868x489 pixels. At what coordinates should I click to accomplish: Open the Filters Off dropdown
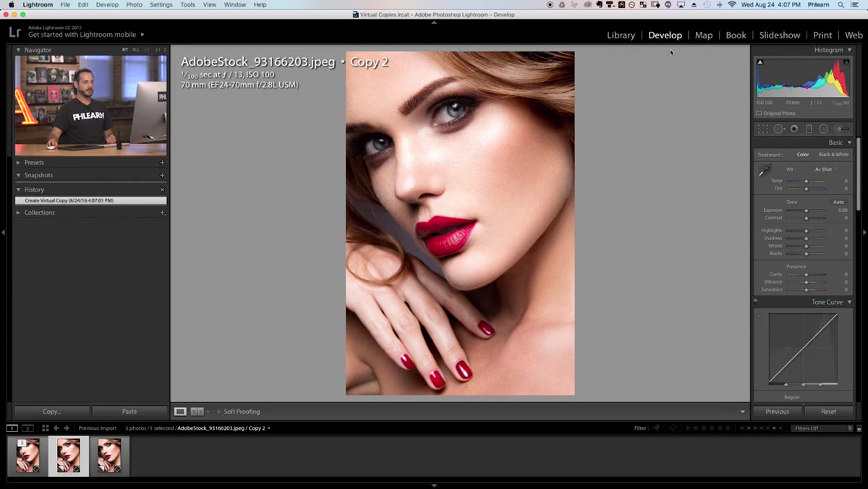pos(822,428)
